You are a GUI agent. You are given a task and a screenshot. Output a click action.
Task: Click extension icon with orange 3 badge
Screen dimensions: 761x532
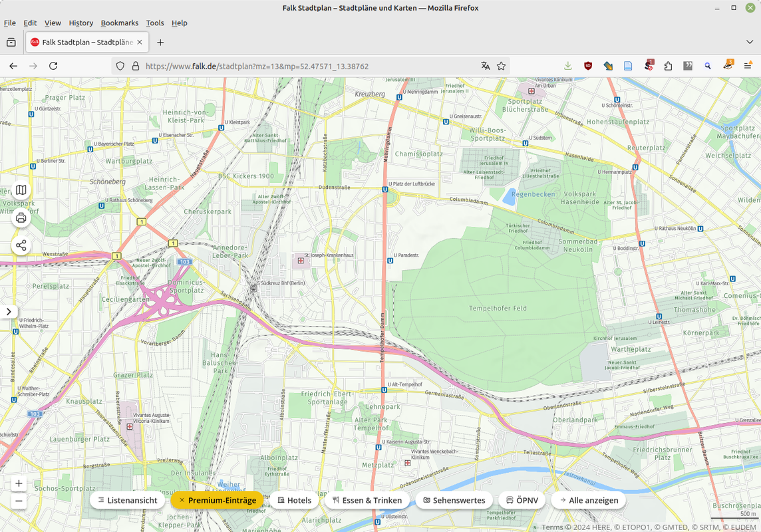728,65
